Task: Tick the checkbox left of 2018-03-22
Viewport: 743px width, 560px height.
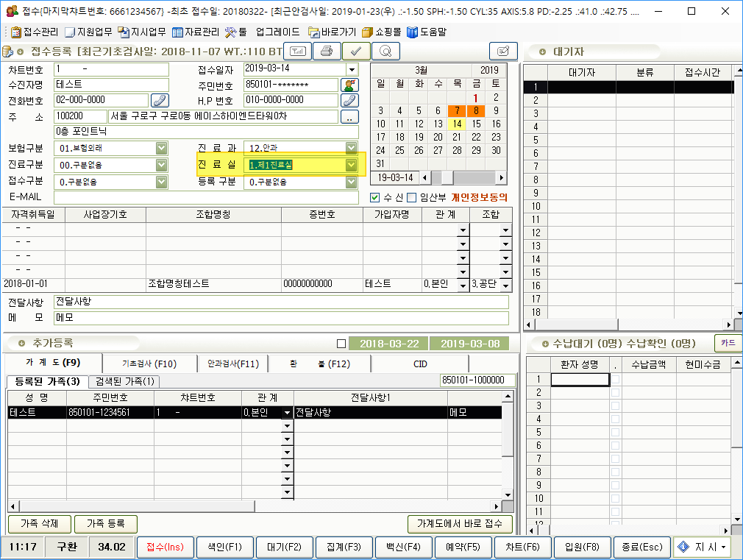Action: pos(341,344)
